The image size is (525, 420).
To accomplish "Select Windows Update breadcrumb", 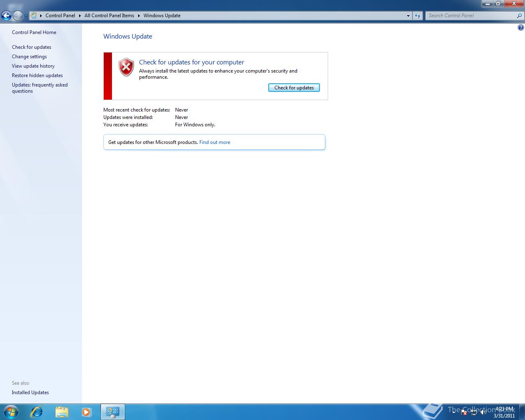I will [162, 16].
